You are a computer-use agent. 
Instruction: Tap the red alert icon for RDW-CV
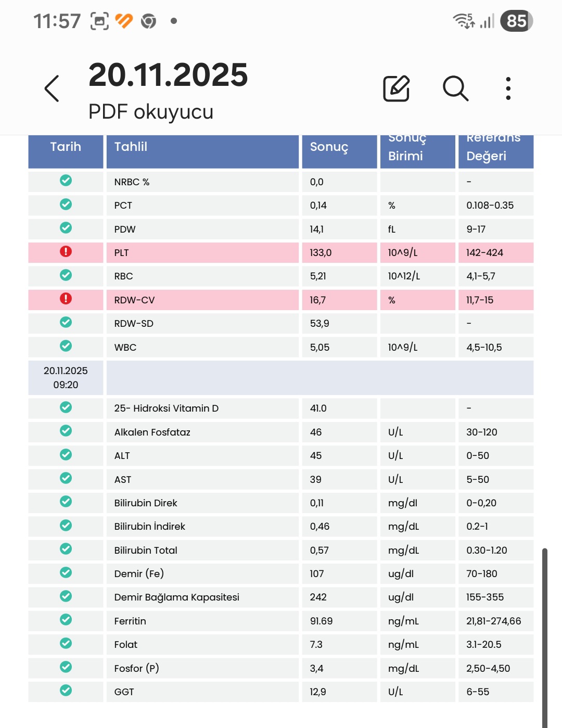pos(66,299)
